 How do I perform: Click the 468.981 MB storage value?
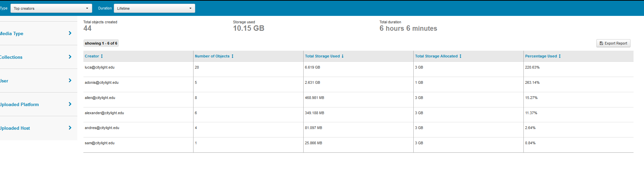coord(314,98)
